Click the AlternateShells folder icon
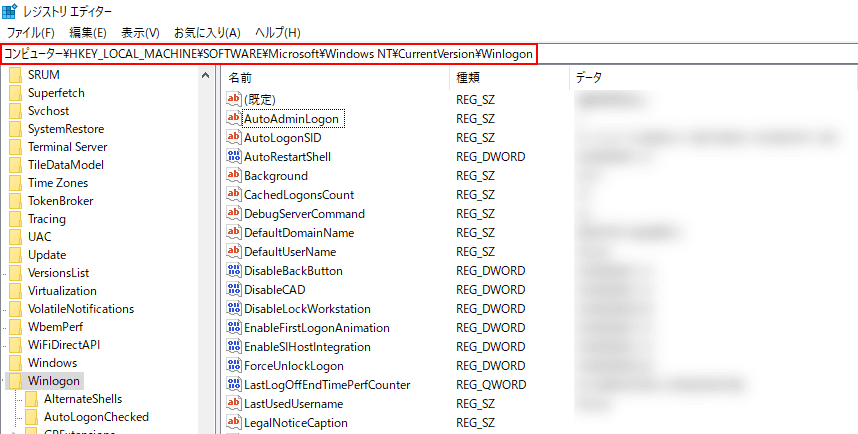Viewport: 858px width, 434px height. pos(31,399)
